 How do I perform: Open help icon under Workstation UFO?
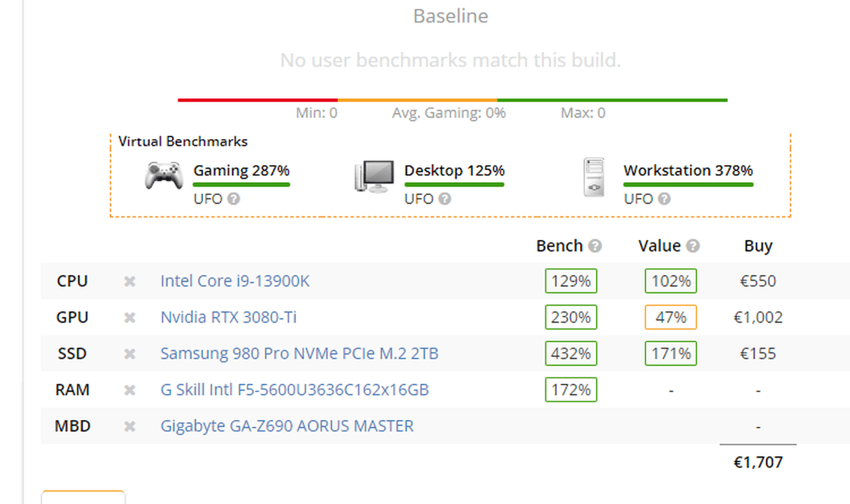click(664, 199)
